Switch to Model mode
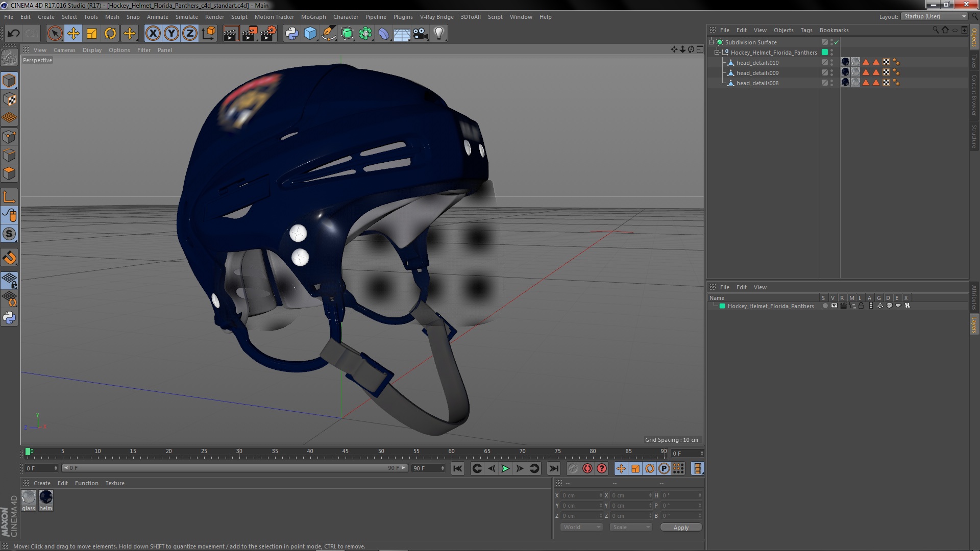 9,81
